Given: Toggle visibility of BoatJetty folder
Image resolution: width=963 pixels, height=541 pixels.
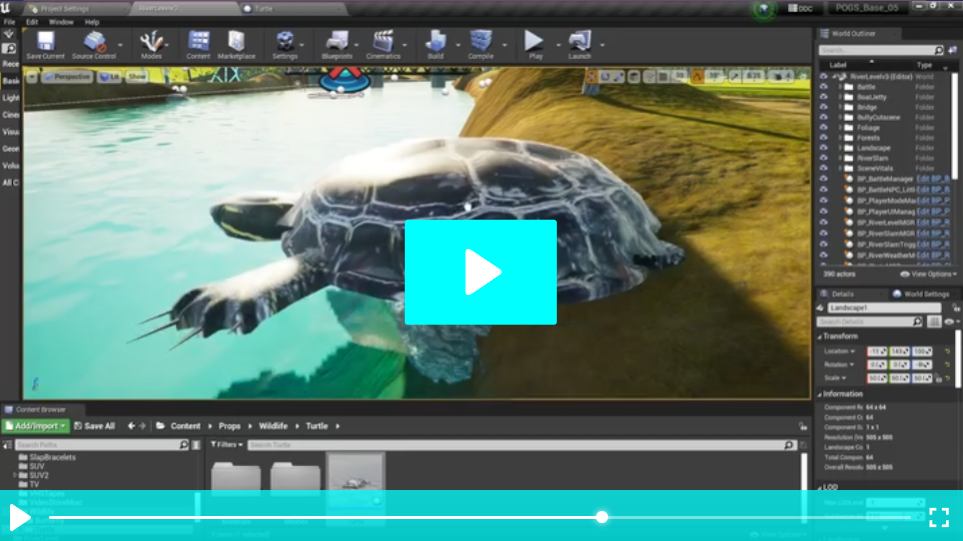Looking at the screenshot, I should [824, 97].
